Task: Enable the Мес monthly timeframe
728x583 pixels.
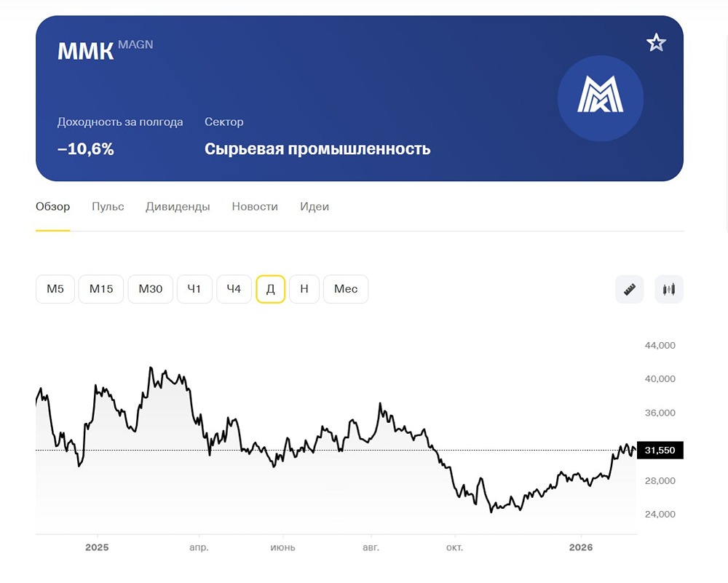Action: [x=345, y=289]
